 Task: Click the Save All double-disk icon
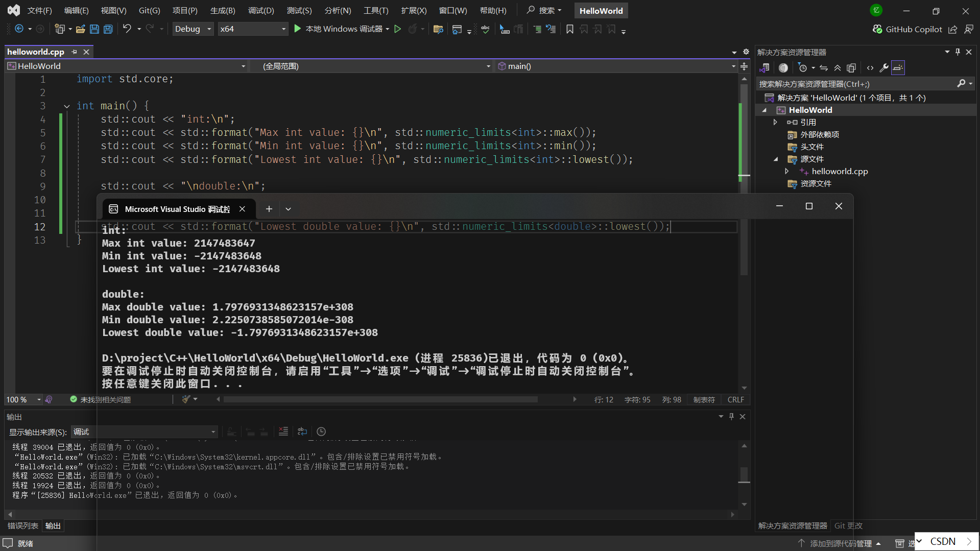pyautogui.click(x=108, y=29)
